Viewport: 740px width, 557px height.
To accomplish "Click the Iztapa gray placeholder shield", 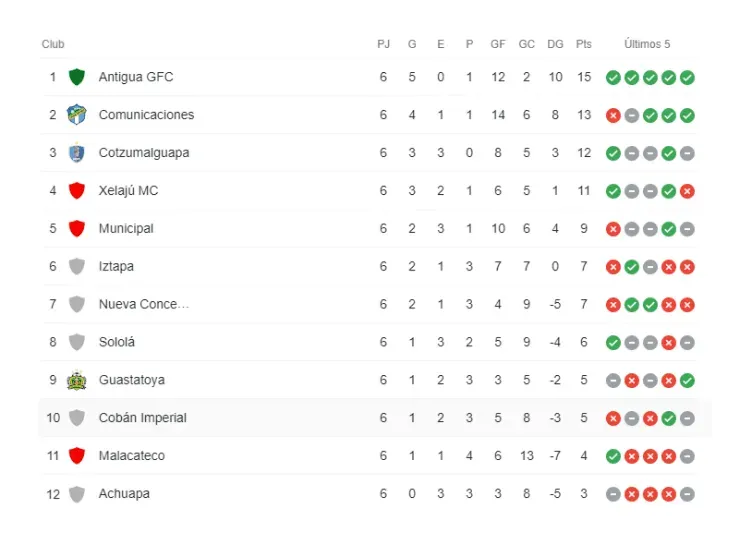I will click(77, 266).
